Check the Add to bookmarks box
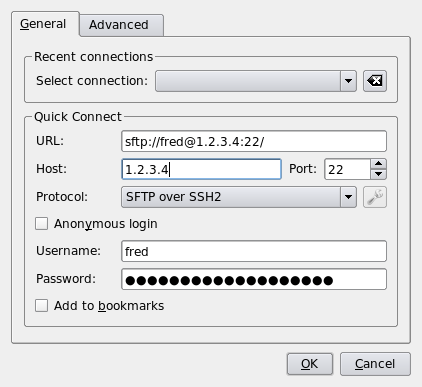Screen dimensions: 422x387 tap(41, 305)
